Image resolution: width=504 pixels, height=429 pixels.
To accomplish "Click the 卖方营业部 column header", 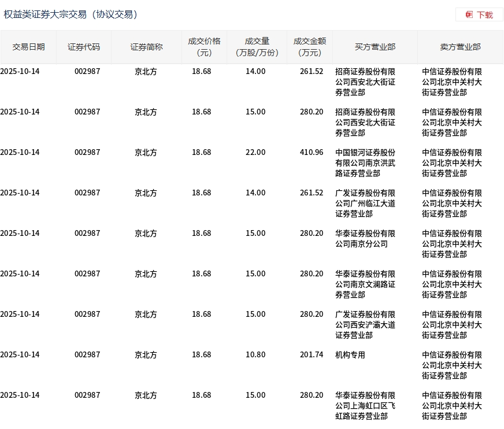I will pyautogui.click(x=460, y=47).
